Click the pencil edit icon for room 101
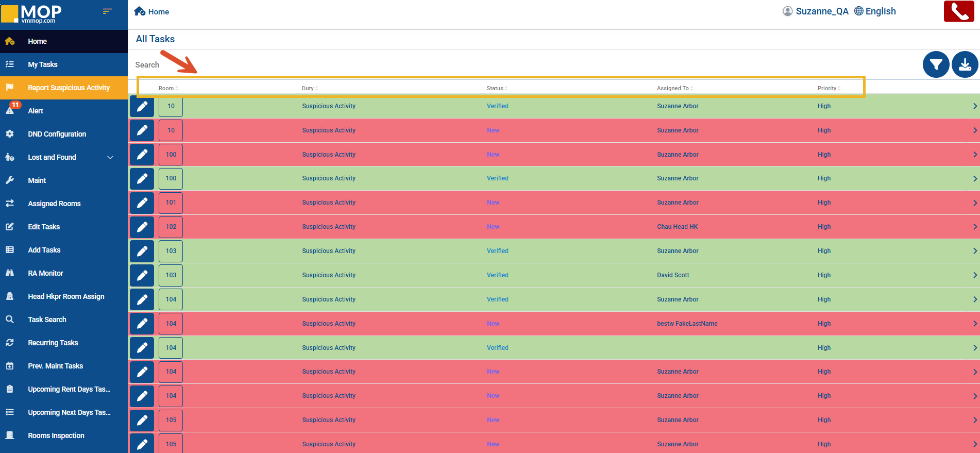Screen dimensions: 980x453 coord(142,203)
